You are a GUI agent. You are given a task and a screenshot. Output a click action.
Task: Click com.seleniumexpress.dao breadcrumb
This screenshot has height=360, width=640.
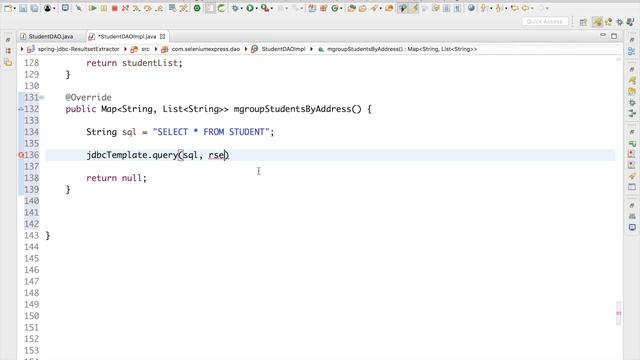206,49
